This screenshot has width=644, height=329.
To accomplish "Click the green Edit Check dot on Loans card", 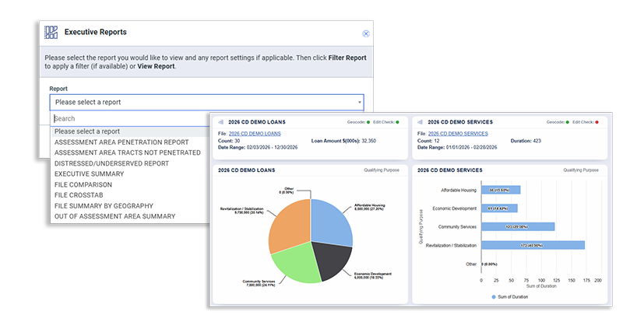I will pyautogui.click(x=397, y=122).
